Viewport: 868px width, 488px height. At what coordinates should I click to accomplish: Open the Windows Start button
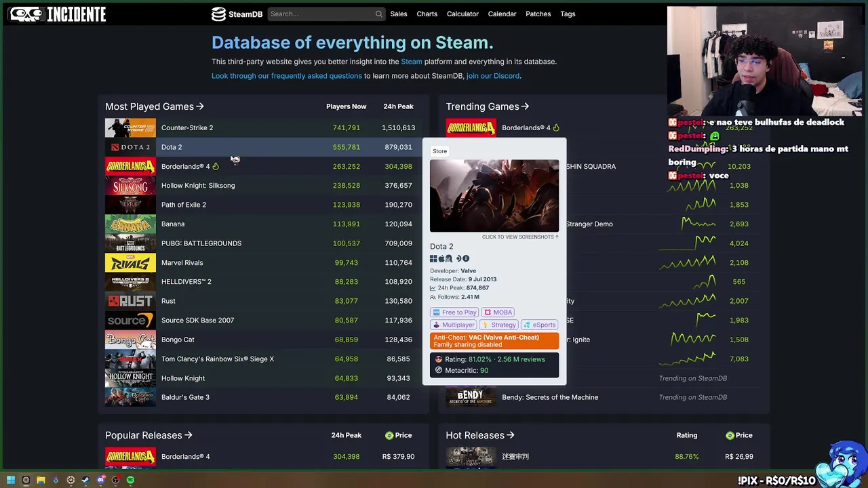tap(11, 480)
